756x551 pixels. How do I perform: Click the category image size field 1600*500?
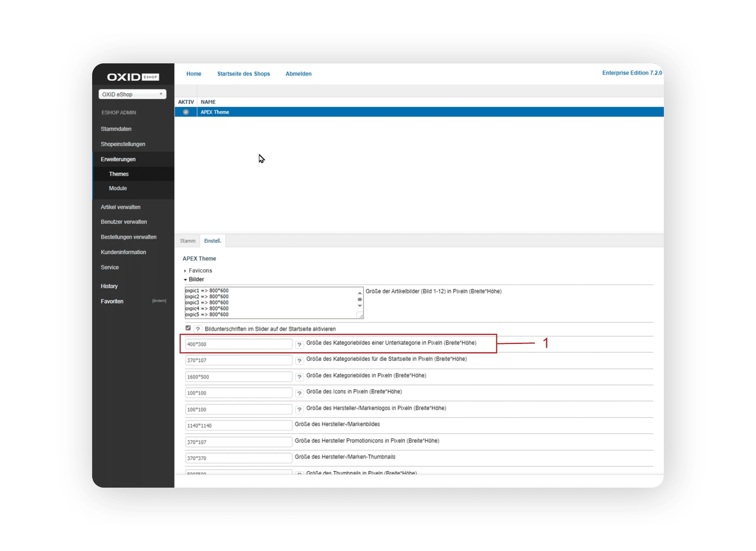pyautogui.click(x=239, y=377)
